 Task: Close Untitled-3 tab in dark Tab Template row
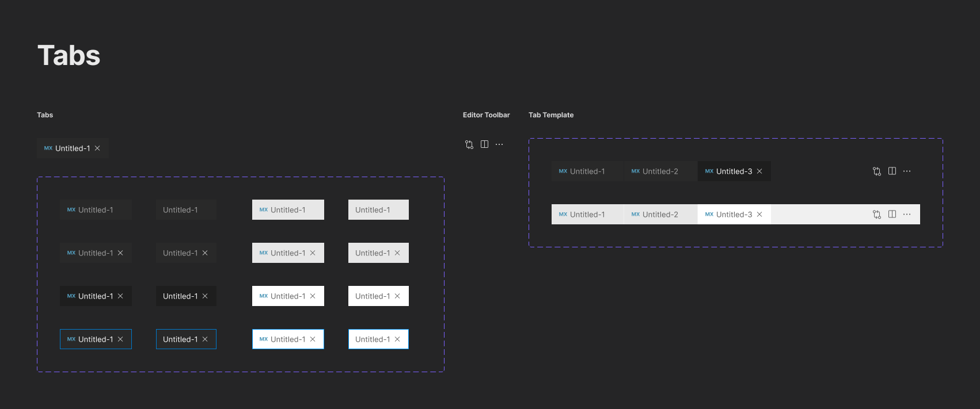pos(759,171)
